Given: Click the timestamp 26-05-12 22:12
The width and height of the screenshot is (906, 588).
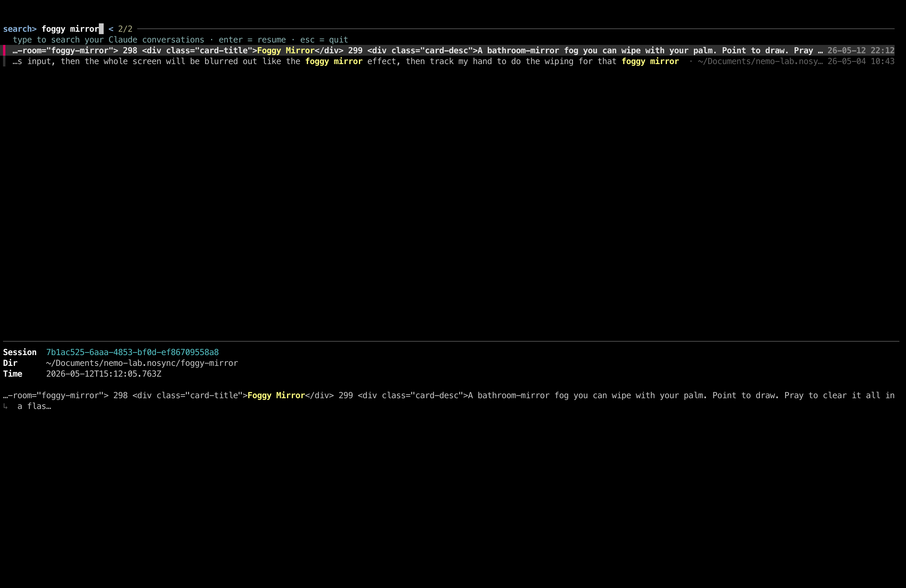Looking at the screenshot, I should (861, 51).
